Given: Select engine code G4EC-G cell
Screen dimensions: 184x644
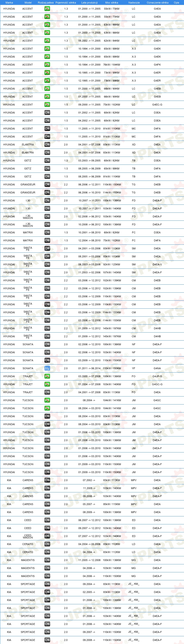Looking at the screenshot, I should coord(157,105).
